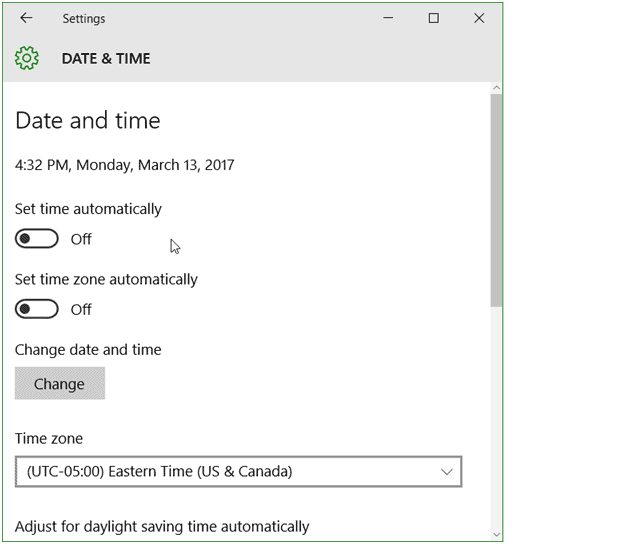Viewport: 618px width, 544px height.
Task: Click Adjust for daylight saving time label
Action: coord(162,527)
